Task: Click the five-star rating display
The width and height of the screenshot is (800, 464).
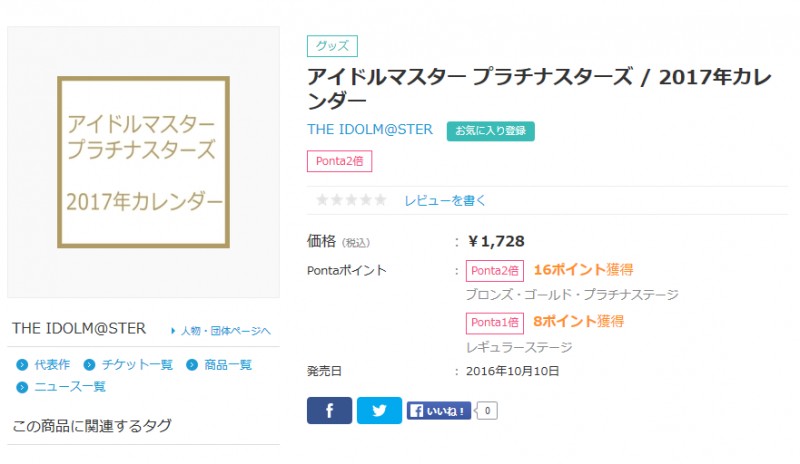Action: click(x=351, y=200)
